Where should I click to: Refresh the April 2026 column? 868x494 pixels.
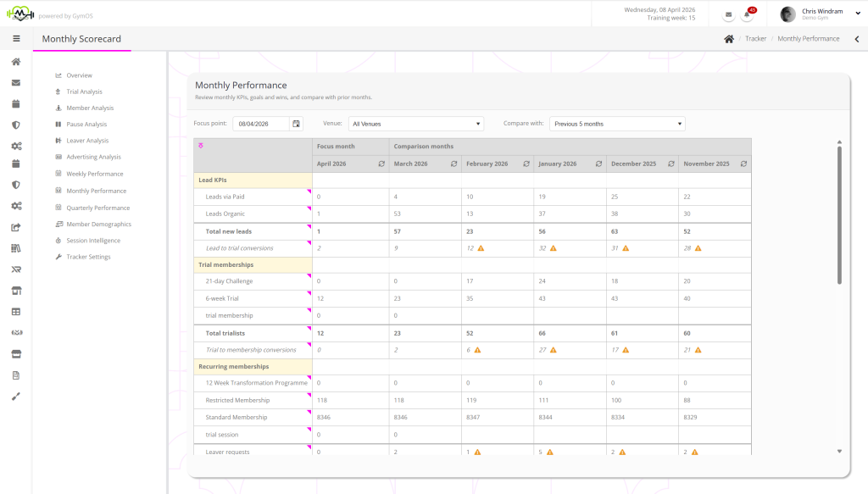[x=381, y=164]
